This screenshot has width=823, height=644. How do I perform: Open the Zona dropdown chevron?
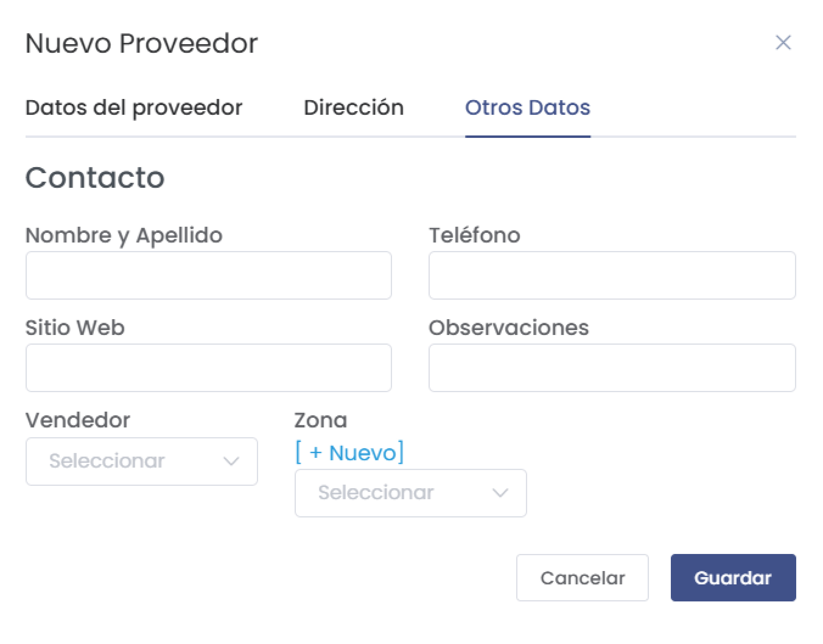pos(500,493)
